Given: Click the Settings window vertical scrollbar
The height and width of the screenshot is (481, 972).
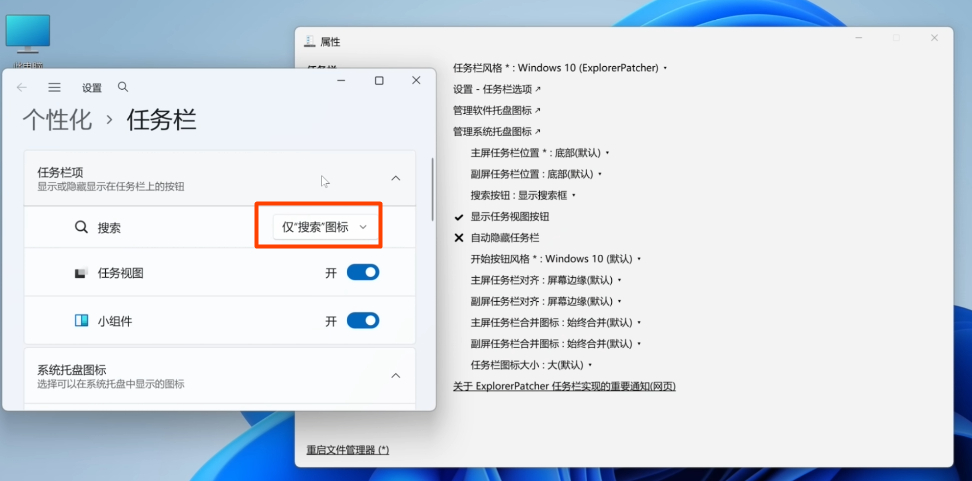Looking at the screenshot, I should (432, 189).
